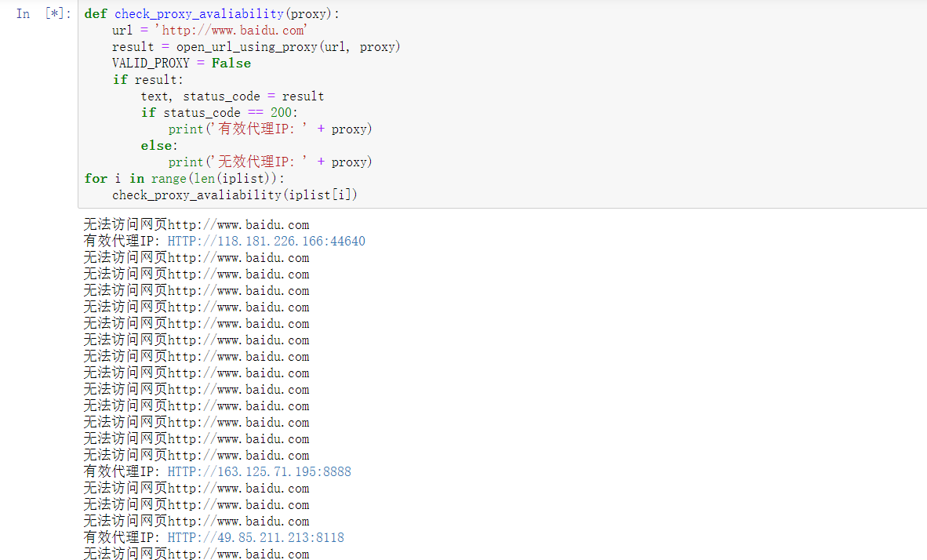Screen dimensions: 927x560
Task: Click the 'for i in range(len(iplist)):' line
Action: [x=184, y=179]
